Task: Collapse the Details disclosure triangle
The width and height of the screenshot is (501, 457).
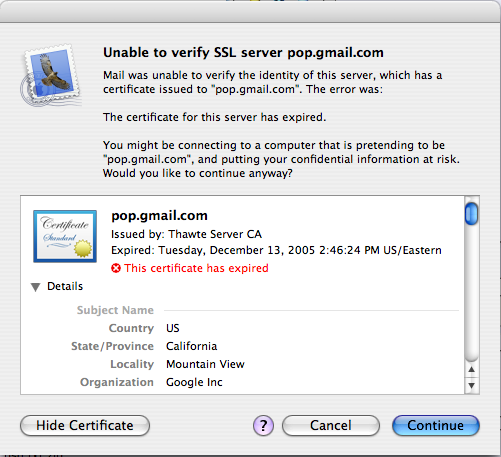Action: [x=35, y=287]
